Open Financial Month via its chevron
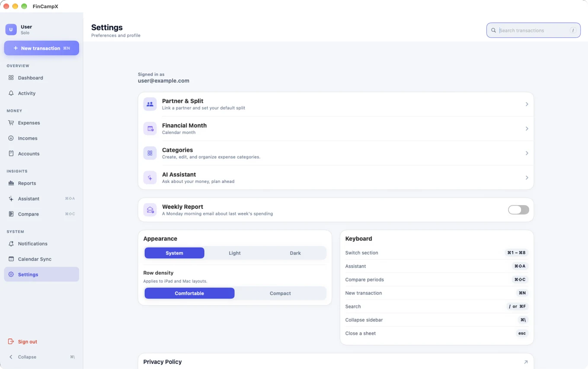 point(527,128)
